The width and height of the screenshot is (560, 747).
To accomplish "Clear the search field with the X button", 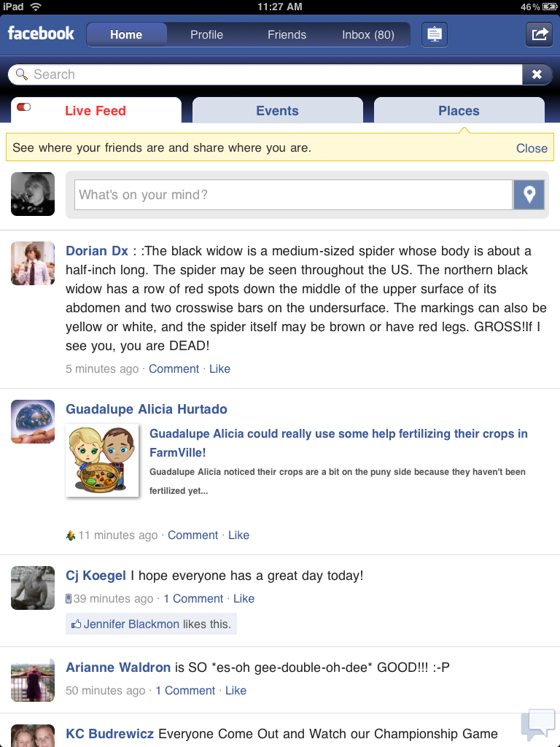I will (537, 74).
